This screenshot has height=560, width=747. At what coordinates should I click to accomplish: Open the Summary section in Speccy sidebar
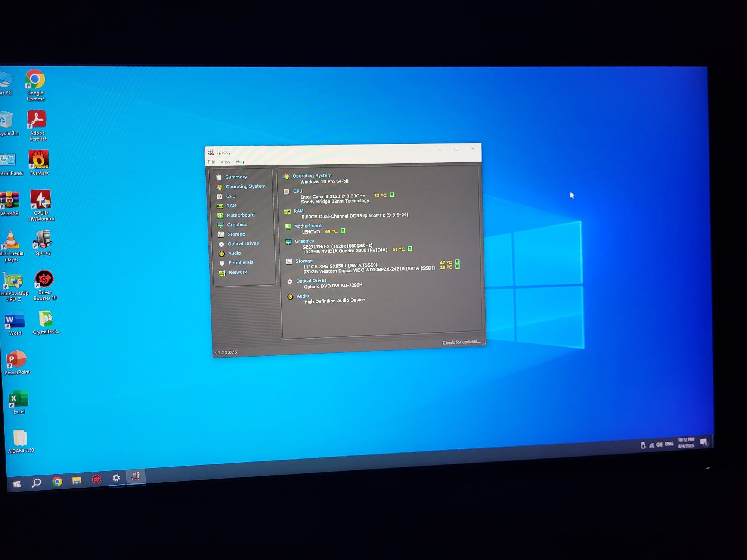236,177
